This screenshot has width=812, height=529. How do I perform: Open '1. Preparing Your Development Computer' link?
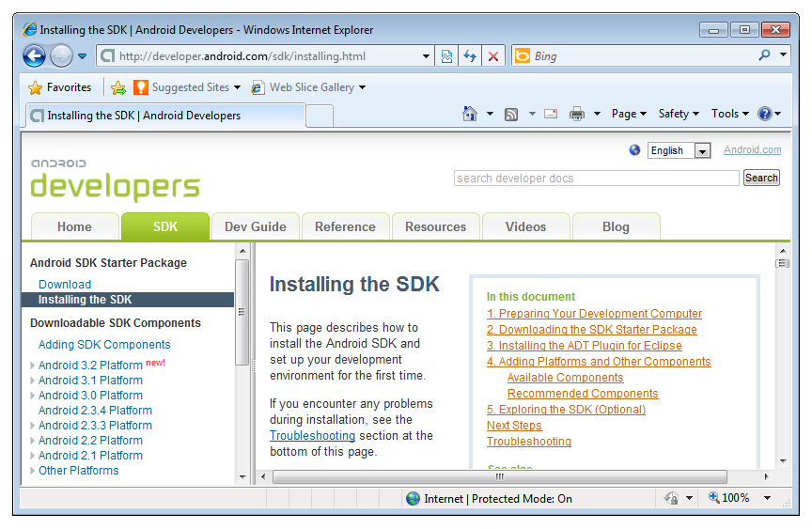pos(594,314)
